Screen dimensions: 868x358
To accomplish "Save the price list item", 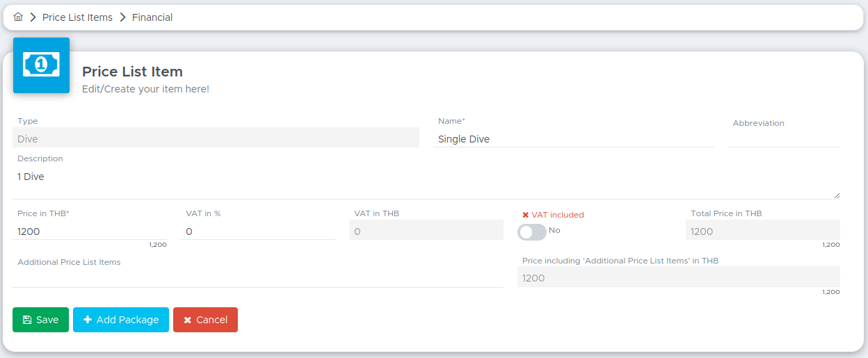I will click(x=40, y=320).
